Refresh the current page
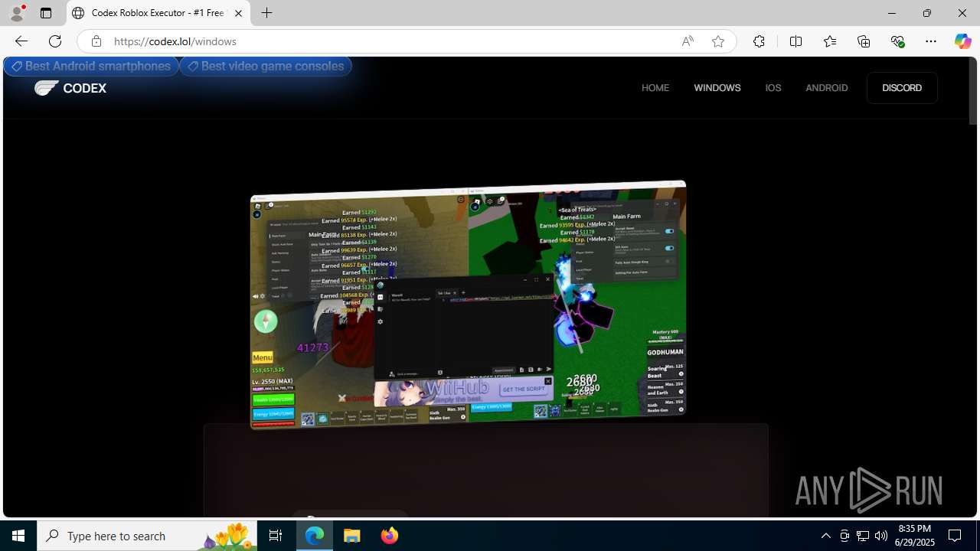 (55, 41)
